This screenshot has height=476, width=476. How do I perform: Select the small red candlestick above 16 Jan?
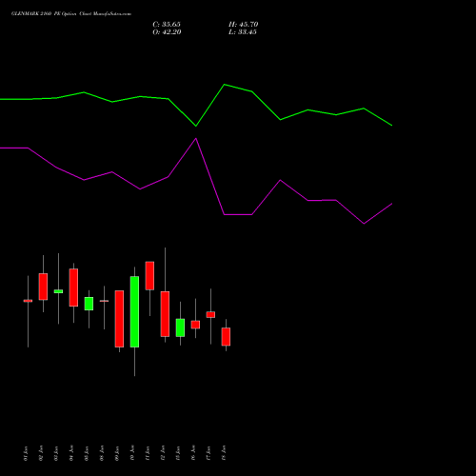(x=195, y=325)
